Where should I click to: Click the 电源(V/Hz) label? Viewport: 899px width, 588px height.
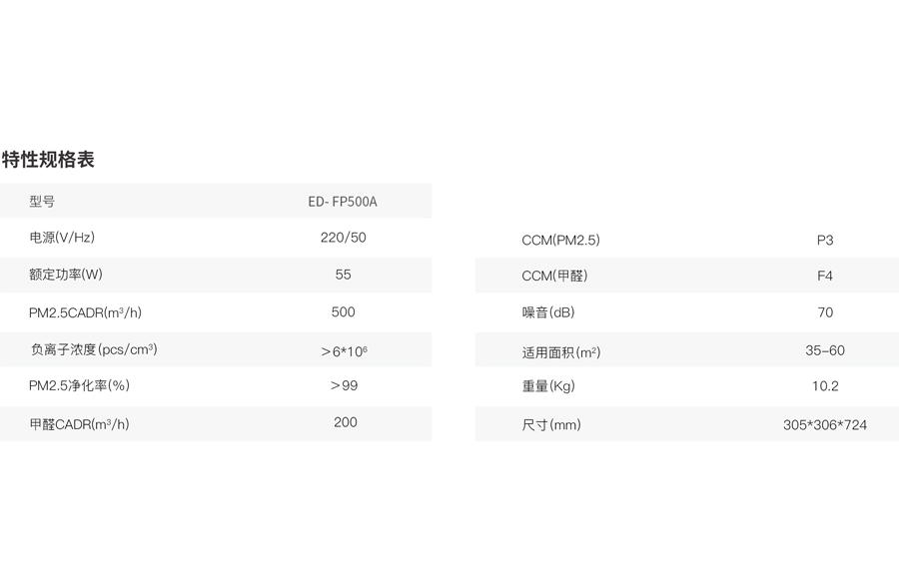coord(62,238)
